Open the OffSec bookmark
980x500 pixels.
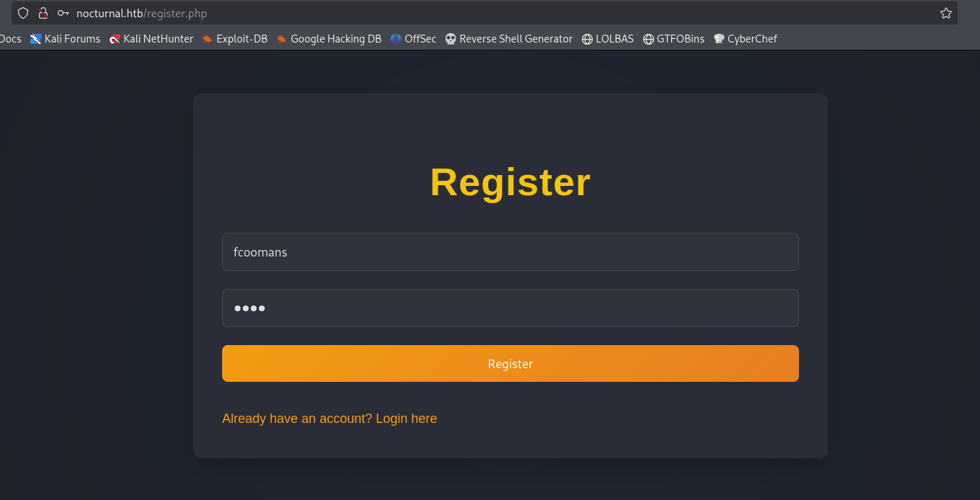click(413, 39)
